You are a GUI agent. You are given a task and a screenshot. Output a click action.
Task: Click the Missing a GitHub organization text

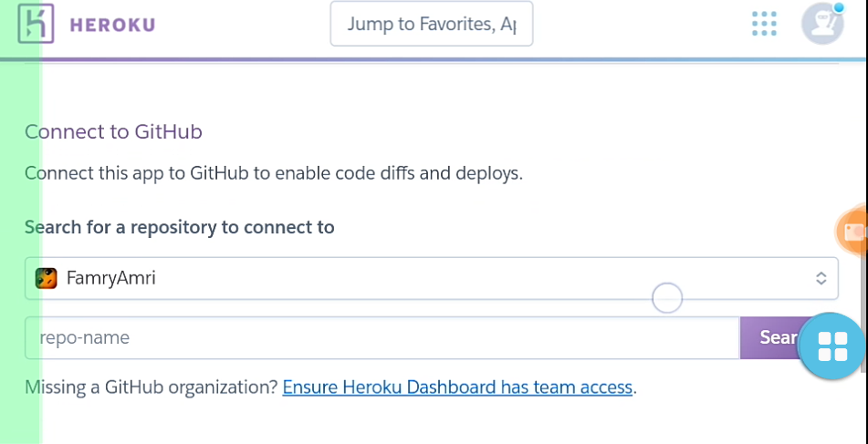click(x=152, y=387)
